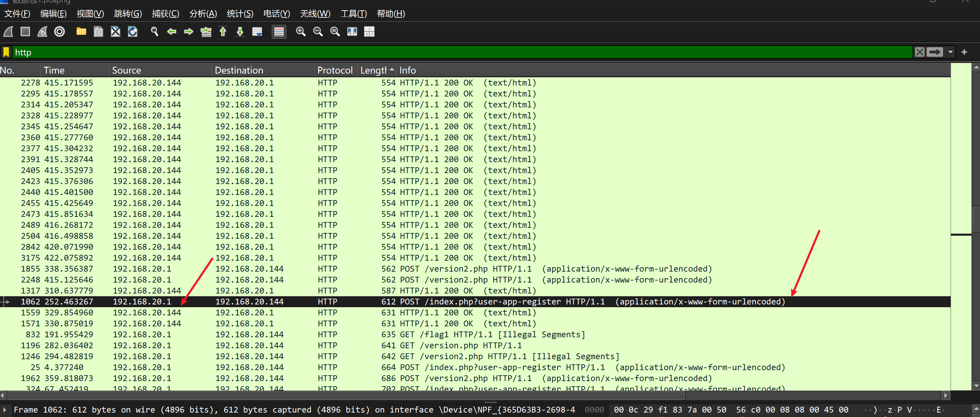The width and height of the screenshot is (980, 417).
Task: Reload the capture file
Action: 132,31
